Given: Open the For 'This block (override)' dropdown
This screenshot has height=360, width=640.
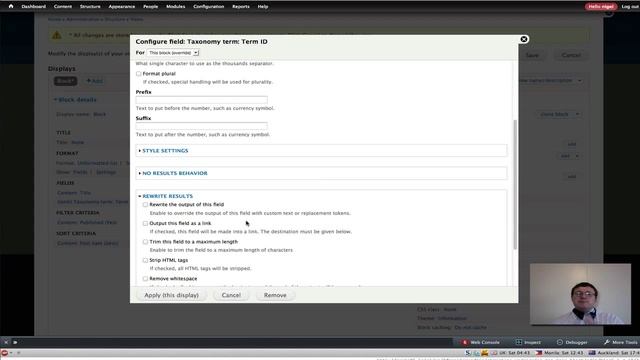Looking at the screenshot, I should [173, 53].
